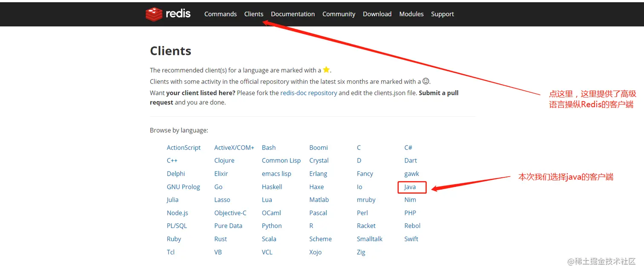The width and height of the screenshot is (644, 274).
Task: Go to the Download page
Action: pyautogui.click(x=377, y=14)
